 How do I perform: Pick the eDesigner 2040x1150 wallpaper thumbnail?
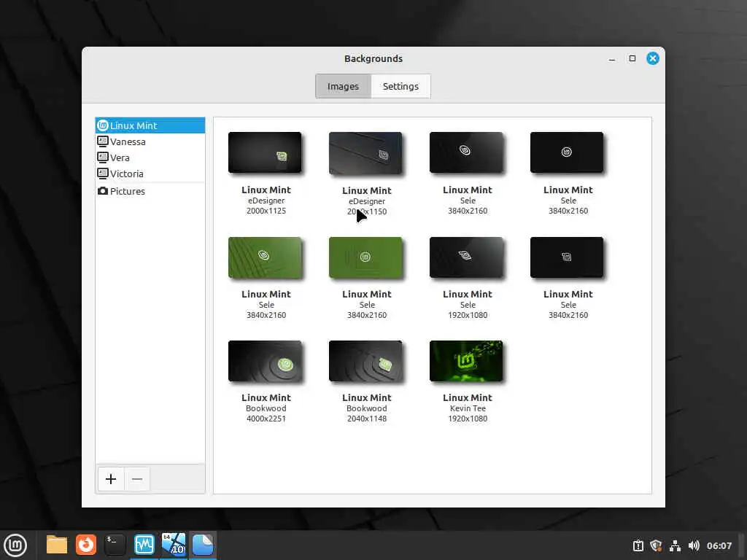(365, 153)
